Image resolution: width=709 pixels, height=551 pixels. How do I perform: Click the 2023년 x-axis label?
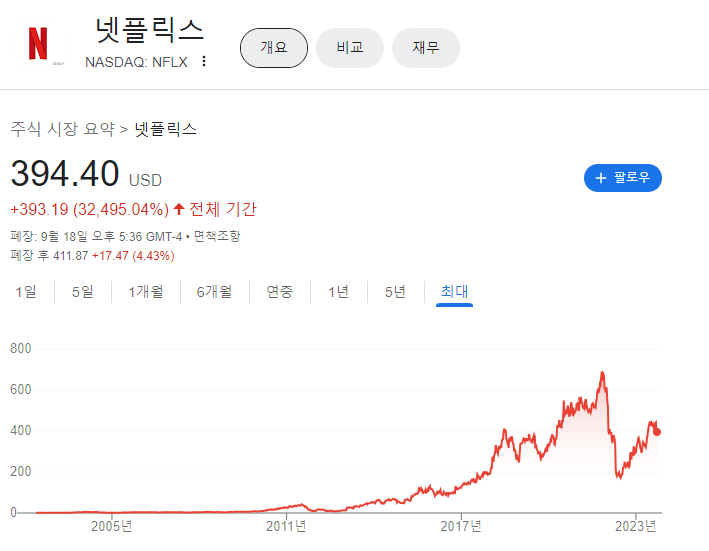[x=636, y=526]
